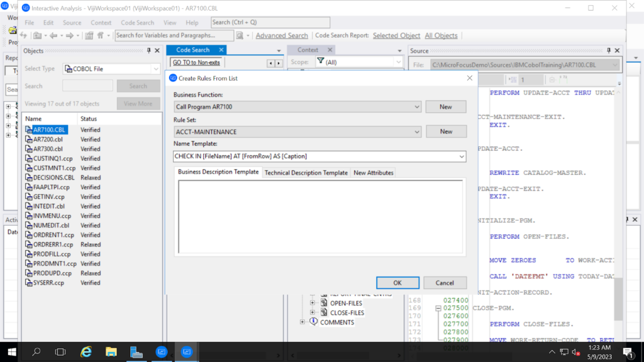The height and width of the screenshot is (362, 644).
Task: Open the Help menu
Action: [x=192, y=23]
